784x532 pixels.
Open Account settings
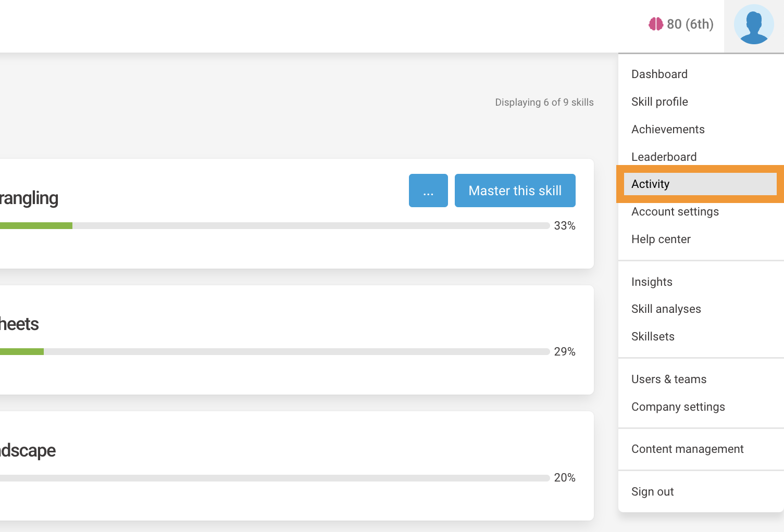(675, 211)
